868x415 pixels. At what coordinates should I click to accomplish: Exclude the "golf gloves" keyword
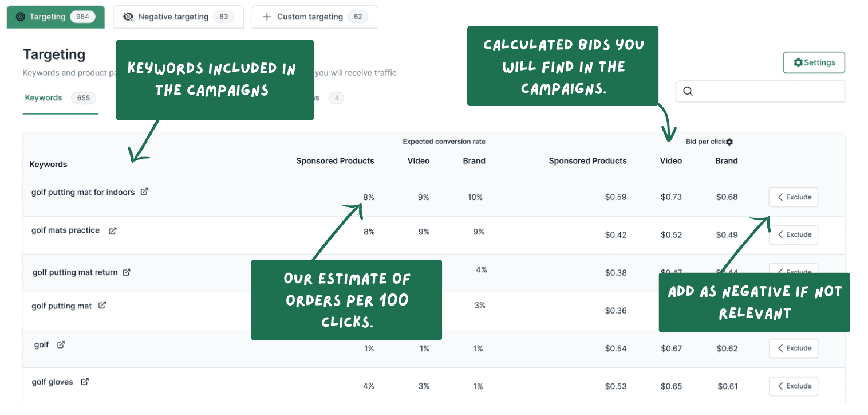(x=794, y=386)
